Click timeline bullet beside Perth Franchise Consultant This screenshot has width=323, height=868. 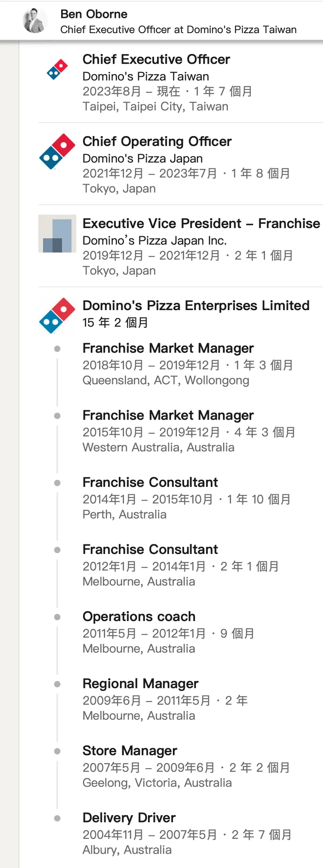pyautogui.click(x=57, y=483)
